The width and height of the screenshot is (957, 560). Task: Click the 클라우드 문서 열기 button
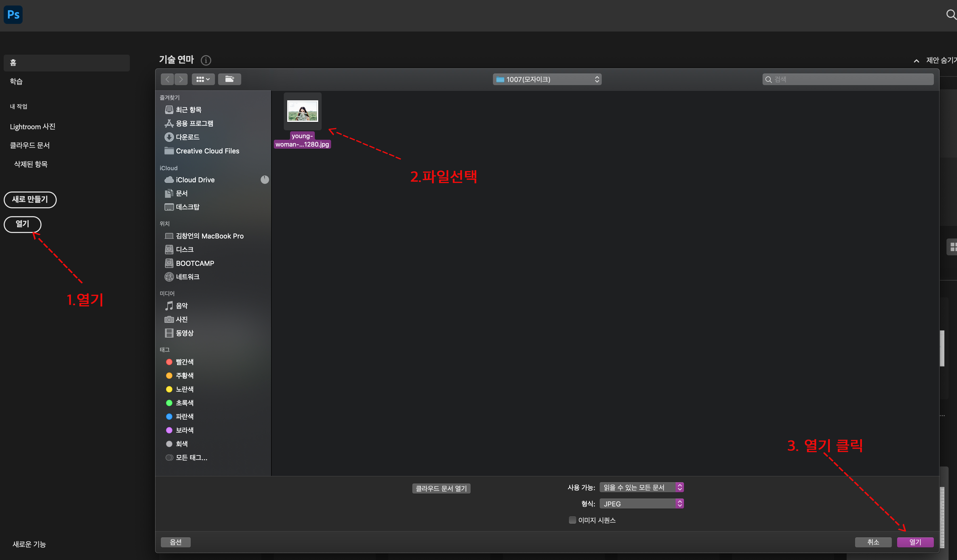(441, 488)
